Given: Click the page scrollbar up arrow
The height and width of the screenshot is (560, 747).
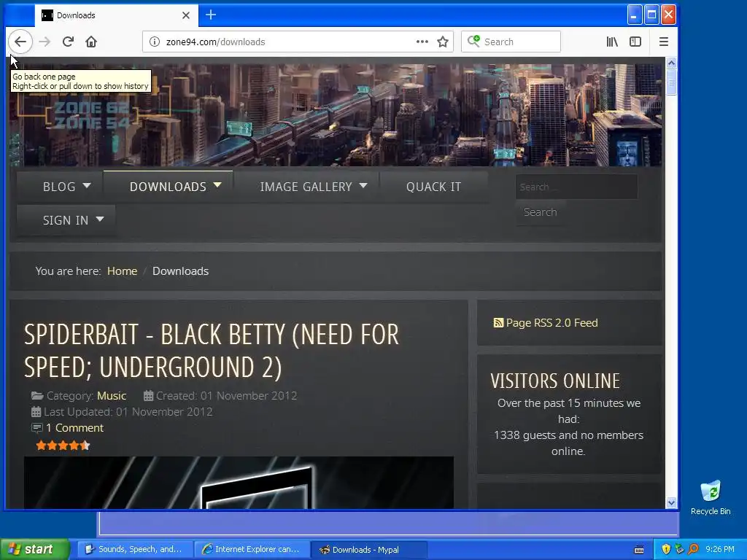Looking at the screenshot, I should click(672, 63).
